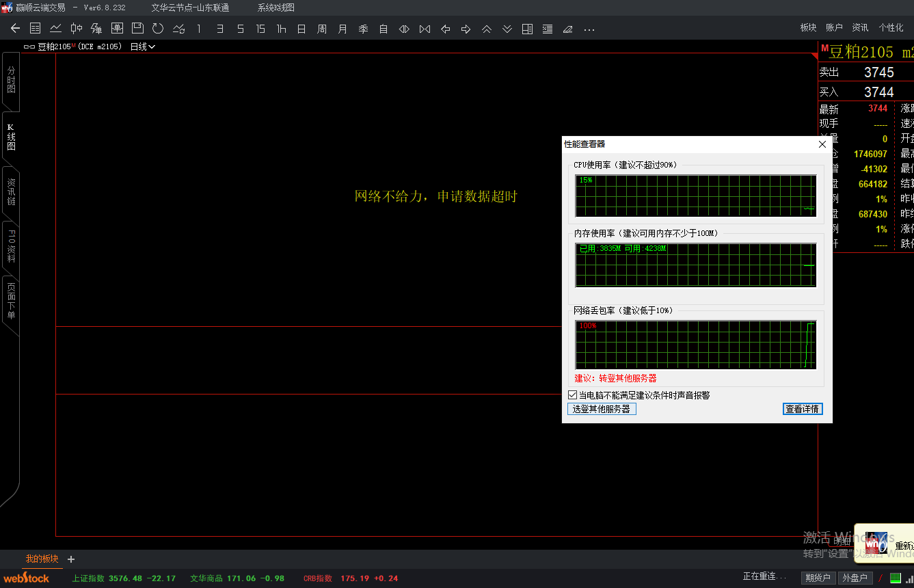Screen dimensions: 914x588
Task: Click the right arrow next-contract icon
Action: (x=466, y=29)
